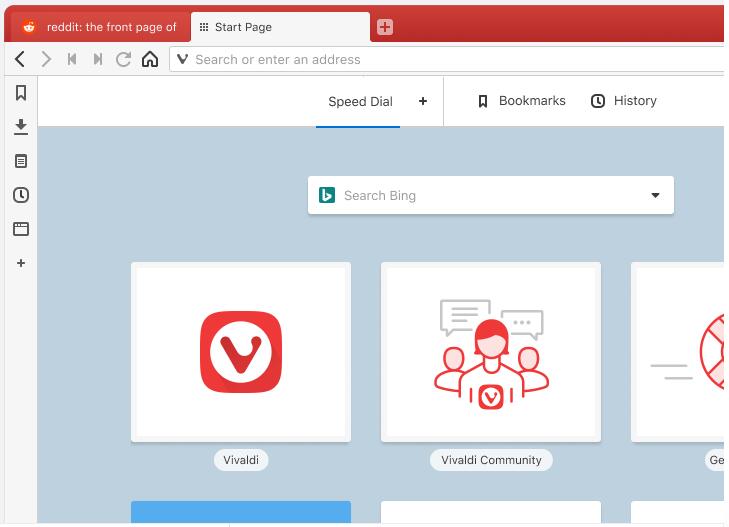
Task: Open the History panel in sidebar
Action: click(x=21, y=195)
